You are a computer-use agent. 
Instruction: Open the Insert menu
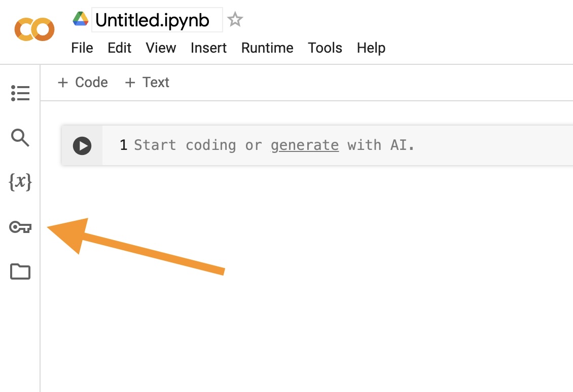pos(208,48)
